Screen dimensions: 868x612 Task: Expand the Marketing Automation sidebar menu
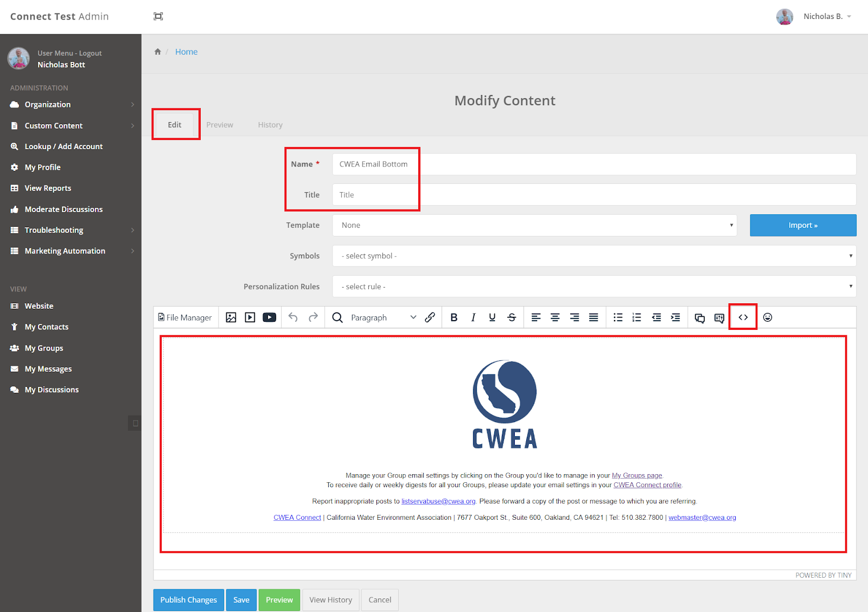[71, 251]
